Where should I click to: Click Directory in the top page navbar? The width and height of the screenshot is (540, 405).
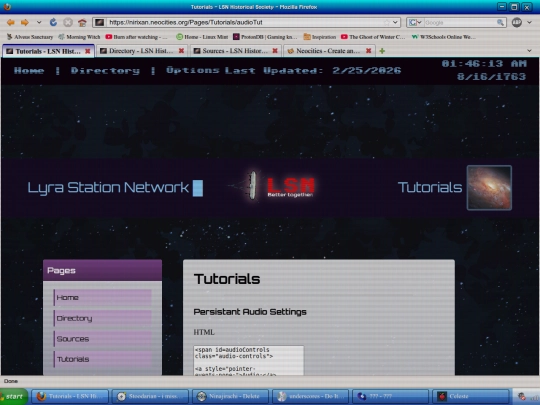(105, 71)
